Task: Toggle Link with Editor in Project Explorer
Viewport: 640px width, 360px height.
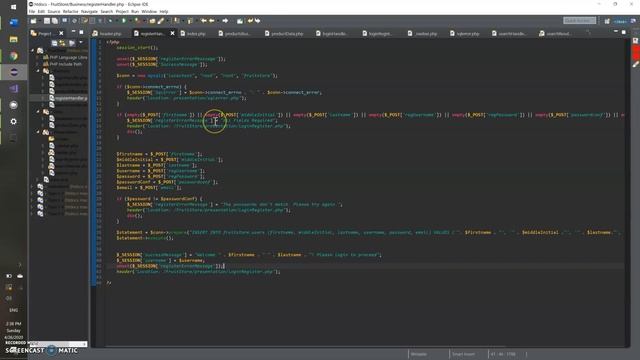Action: (x=62, y=43)
